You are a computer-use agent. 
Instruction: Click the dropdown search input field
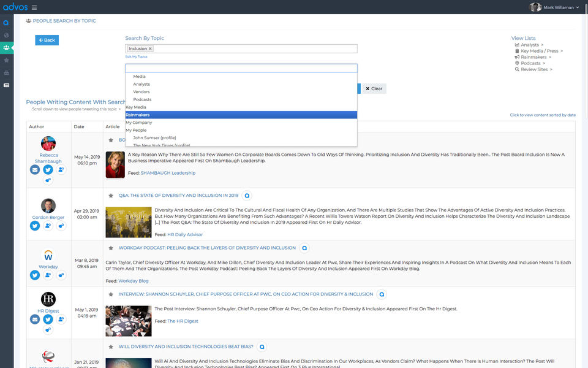click(x=241, y=68)
